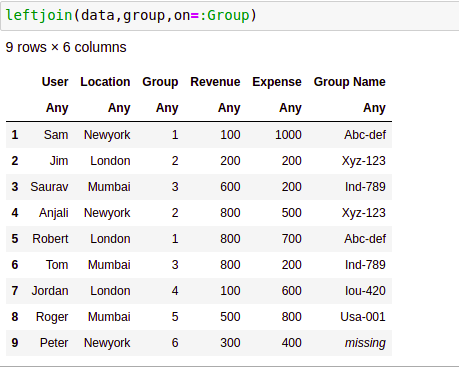Click Expense value 500 in Anjali's row
Screen dimensions: 459x367
pyautogui.click(x=292, y=213)
